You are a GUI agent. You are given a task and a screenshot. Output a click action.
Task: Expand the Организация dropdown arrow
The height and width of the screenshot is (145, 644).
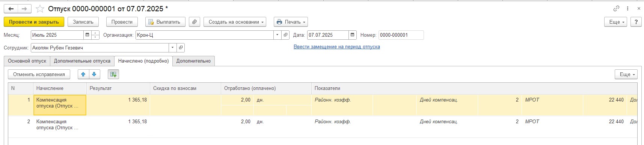tap(278, 35)
